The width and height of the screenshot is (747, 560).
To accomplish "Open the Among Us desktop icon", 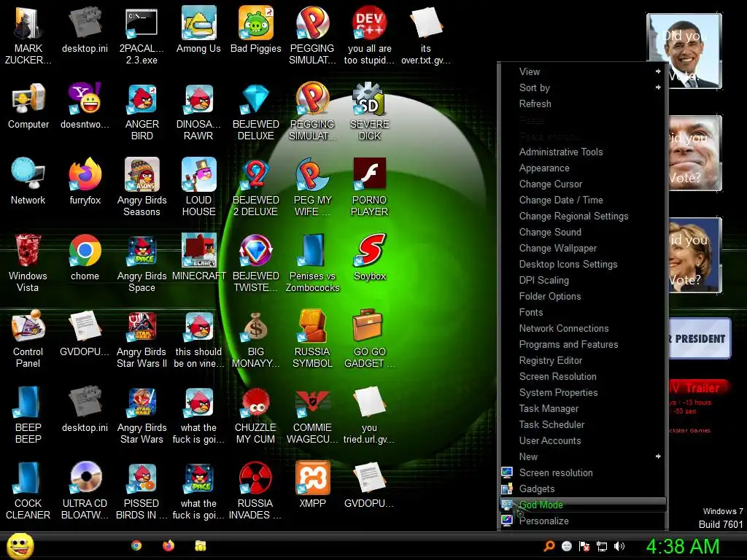I will click(x=198, y=29).
